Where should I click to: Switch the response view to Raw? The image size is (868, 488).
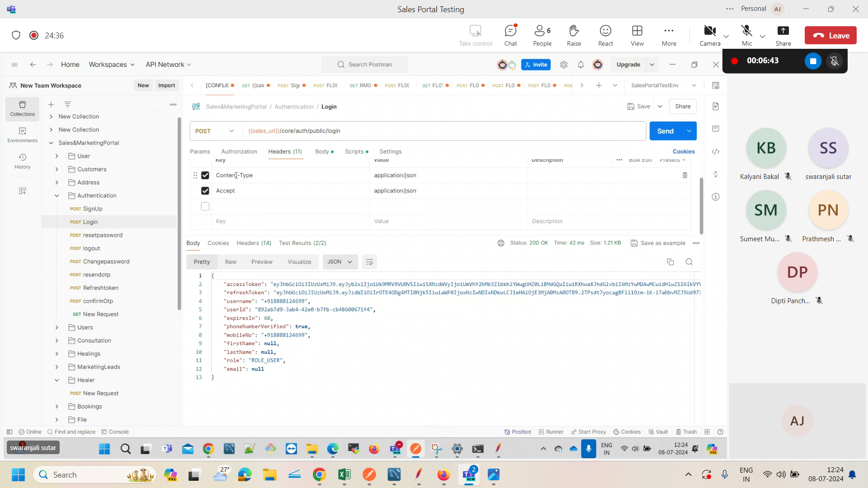coord(231,262)
